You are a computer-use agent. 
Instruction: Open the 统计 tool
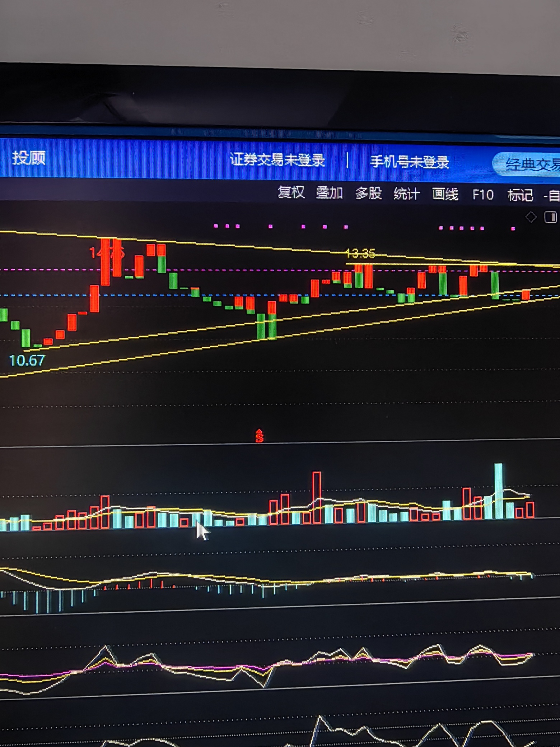pos(407,194)
